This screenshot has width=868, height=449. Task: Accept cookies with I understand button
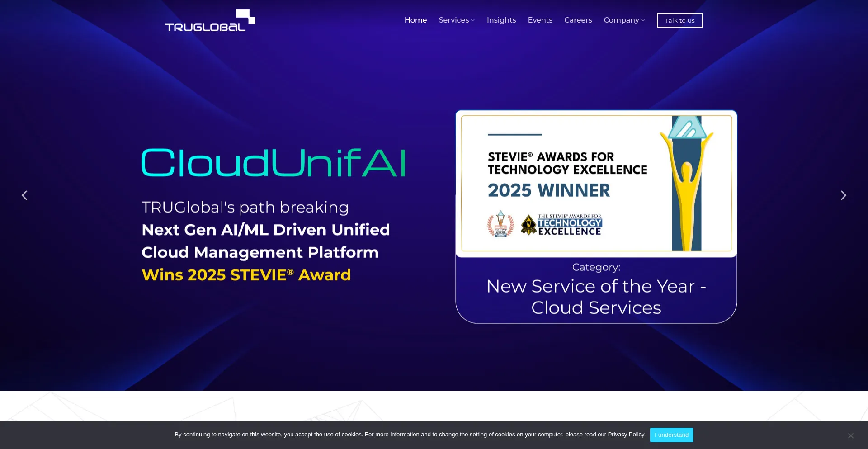(672, 435)
